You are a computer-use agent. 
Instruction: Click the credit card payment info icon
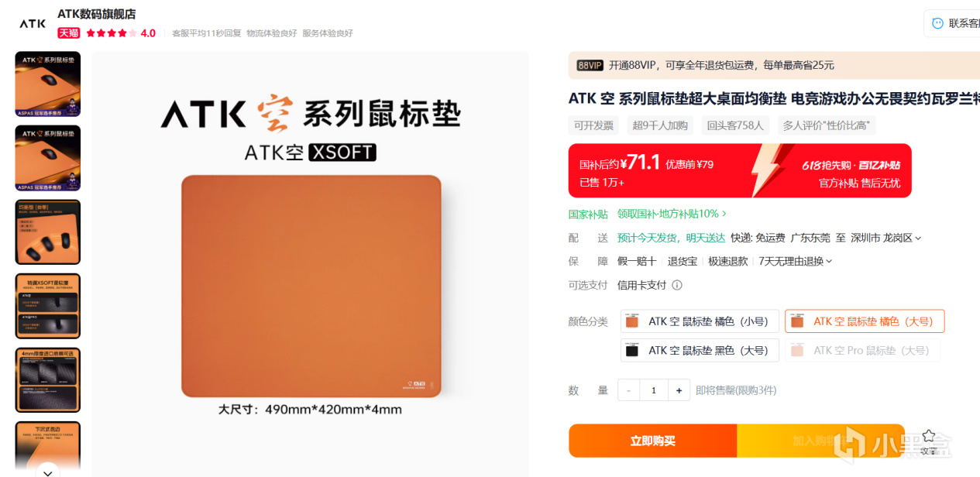pos(677,285)
